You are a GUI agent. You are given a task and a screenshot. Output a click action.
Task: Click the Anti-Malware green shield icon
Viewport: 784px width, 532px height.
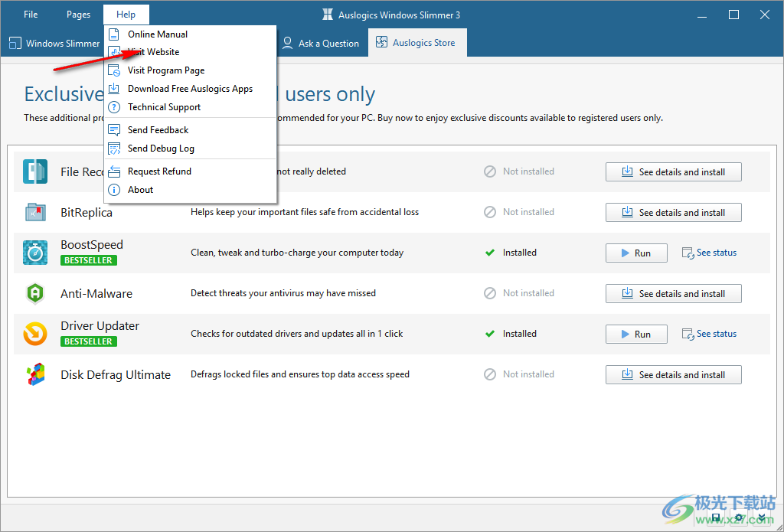click(35, 293)
